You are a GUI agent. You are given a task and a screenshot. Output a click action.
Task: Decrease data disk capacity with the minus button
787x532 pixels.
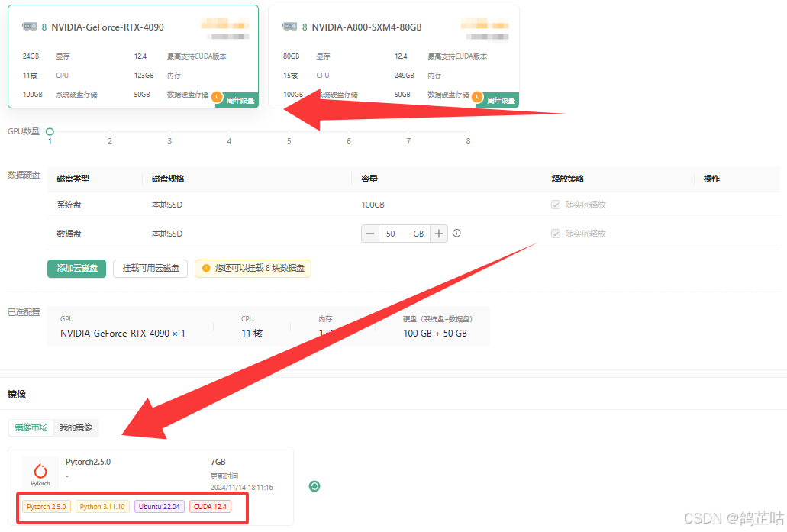click(x=370, y=234)
